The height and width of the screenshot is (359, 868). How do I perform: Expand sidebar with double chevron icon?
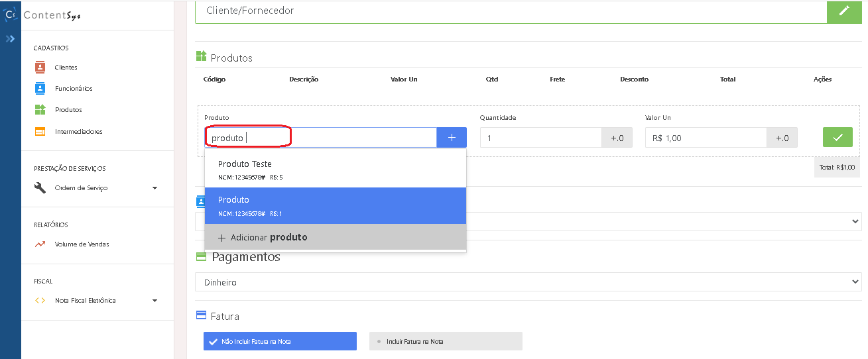pos(10,39)
